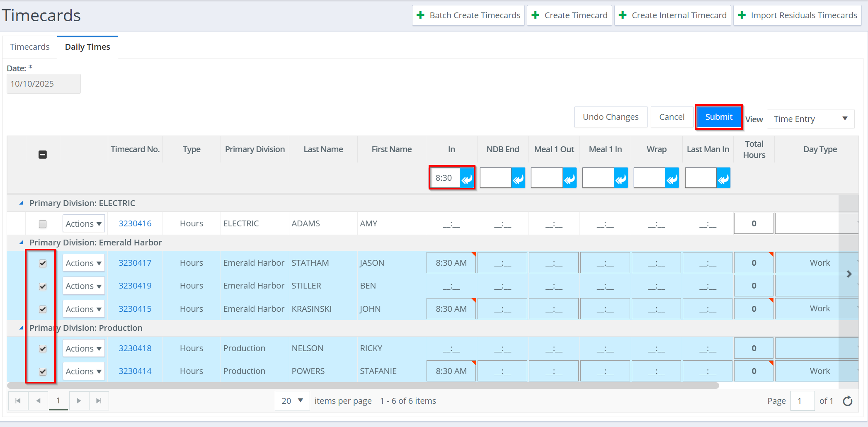Click the Last Man In apply arrow icon

(723, 178)
